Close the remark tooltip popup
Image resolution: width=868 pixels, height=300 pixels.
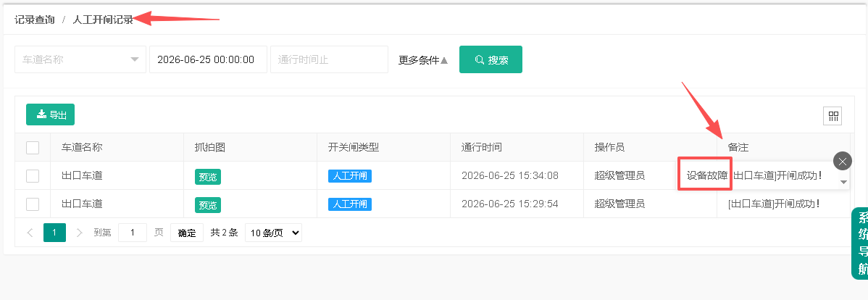842,161
